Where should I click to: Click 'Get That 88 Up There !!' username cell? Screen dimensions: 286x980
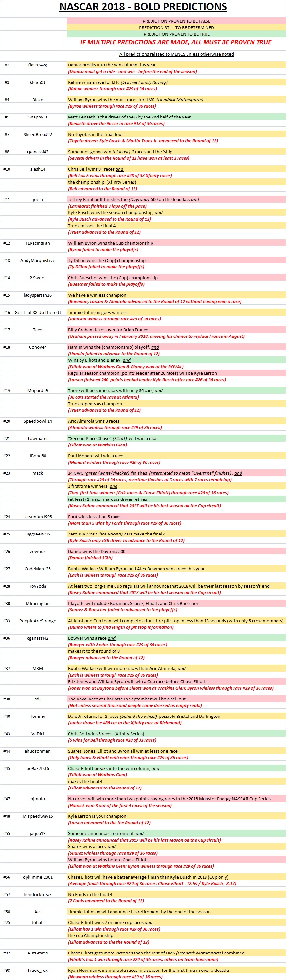(38, 312)
